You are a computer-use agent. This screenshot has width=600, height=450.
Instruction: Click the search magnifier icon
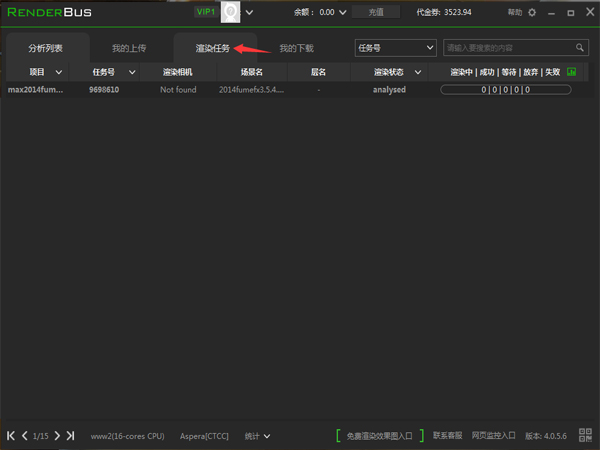[580, 48]
